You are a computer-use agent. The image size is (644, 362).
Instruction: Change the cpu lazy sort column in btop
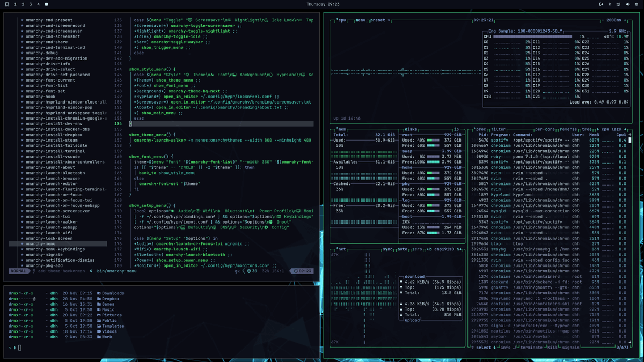[612, 130]
